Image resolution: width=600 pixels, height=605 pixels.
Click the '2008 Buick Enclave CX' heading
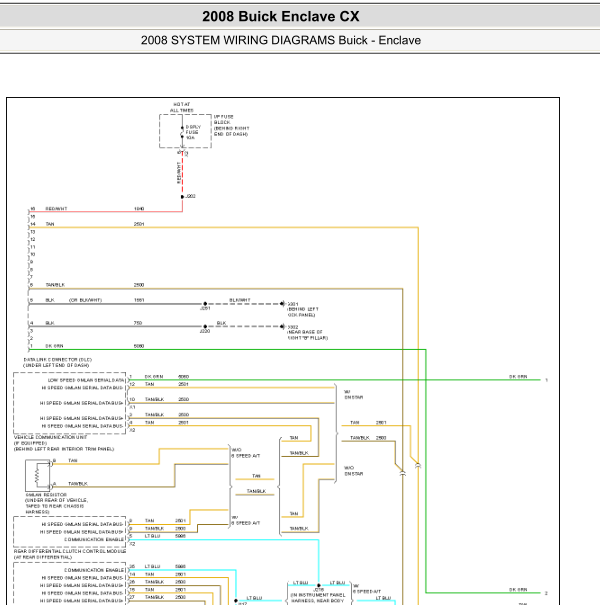point(280,16)
